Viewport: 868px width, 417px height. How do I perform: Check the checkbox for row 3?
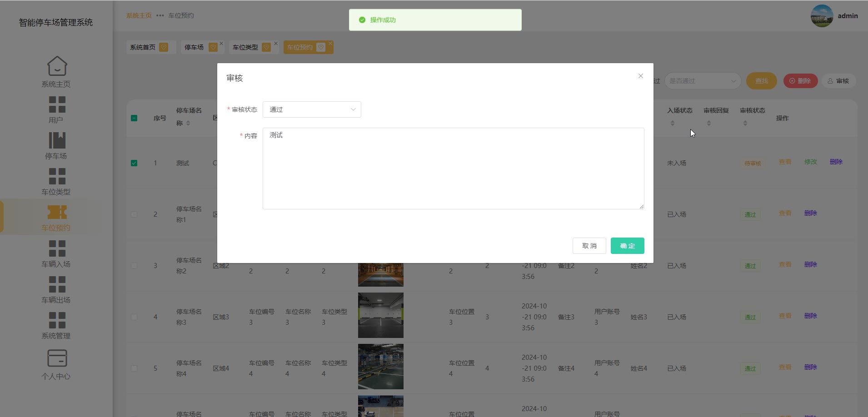[x=134, y=266]
